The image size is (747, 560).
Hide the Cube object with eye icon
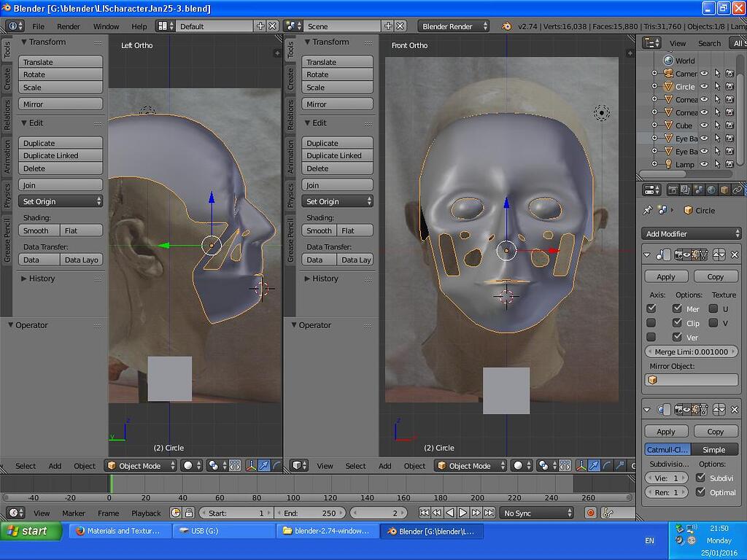coord(704,125)
